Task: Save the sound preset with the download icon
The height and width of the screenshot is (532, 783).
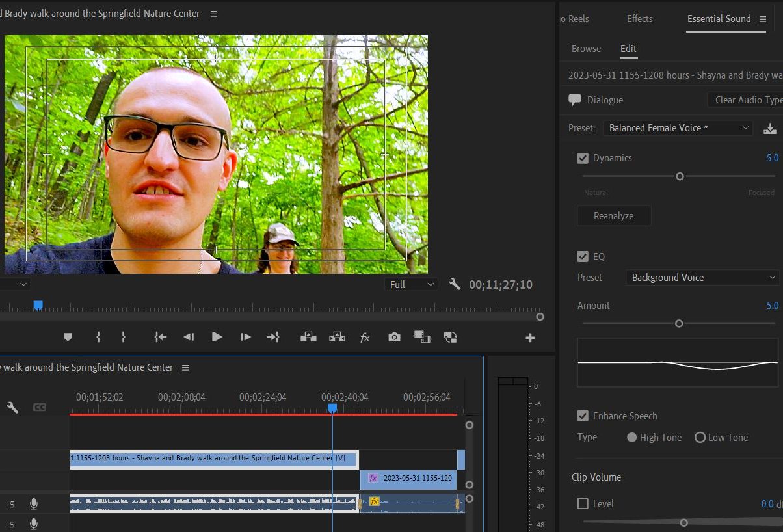Action: pos(771,128)
